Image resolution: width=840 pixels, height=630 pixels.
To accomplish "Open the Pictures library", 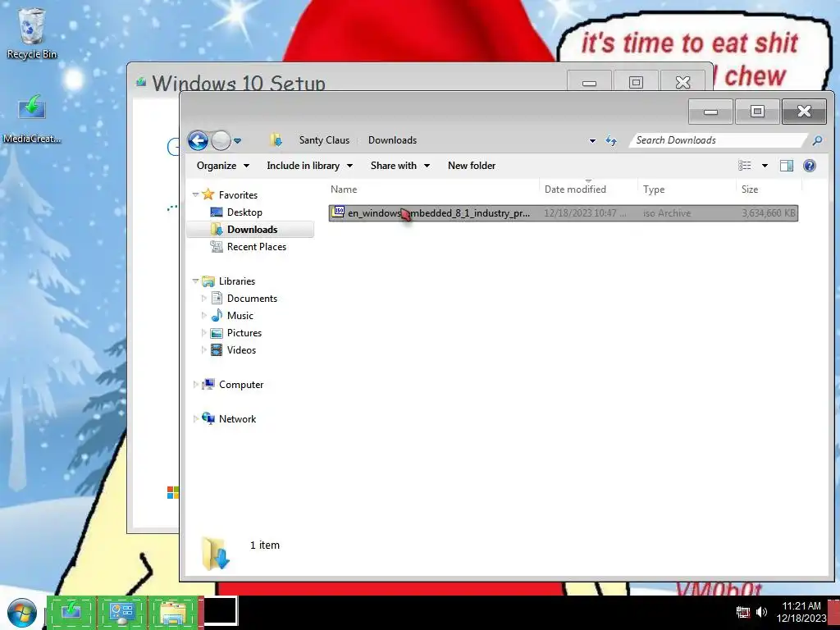I will pyautogui.click(x=244, y=333).
